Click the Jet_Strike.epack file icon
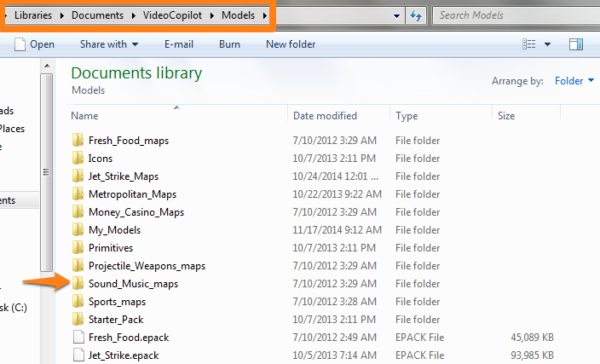The height and width of the screenshot is (364, 600). pos(78,355)
